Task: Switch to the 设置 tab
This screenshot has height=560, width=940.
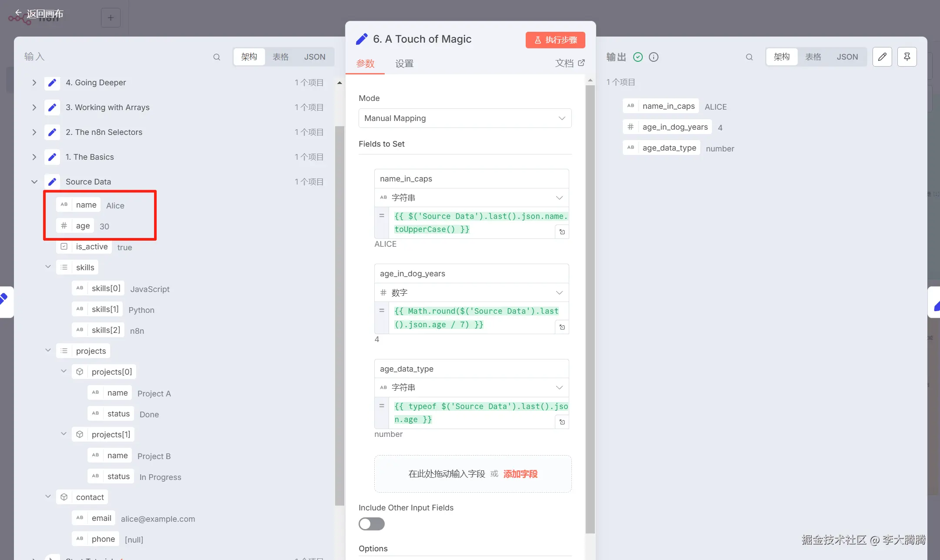Action: (x=404, y=64)
